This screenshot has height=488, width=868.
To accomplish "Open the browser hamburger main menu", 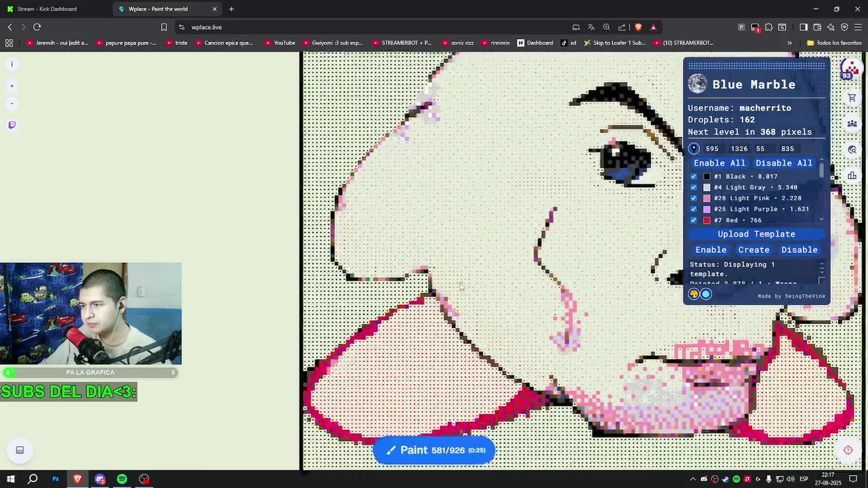I will click(858, 27).
